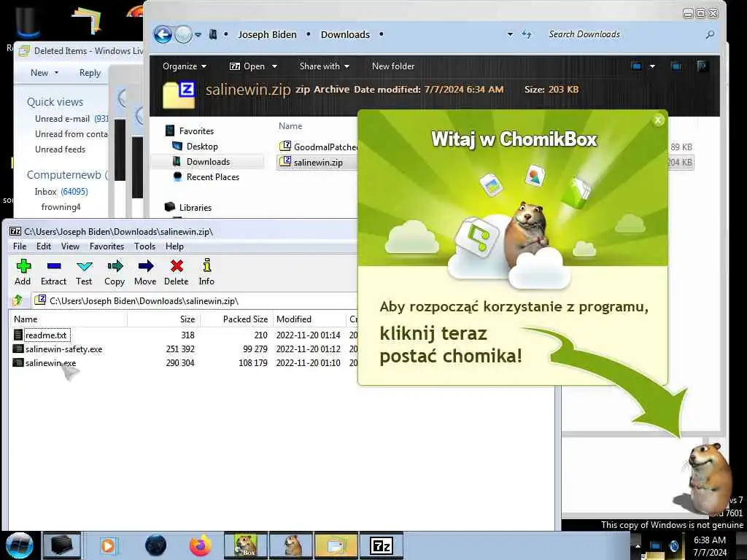The height and width of the screenshot is (560, 747).
Task: Sort 7-Zip list by Size column
Action: click(x=163, y=319)
